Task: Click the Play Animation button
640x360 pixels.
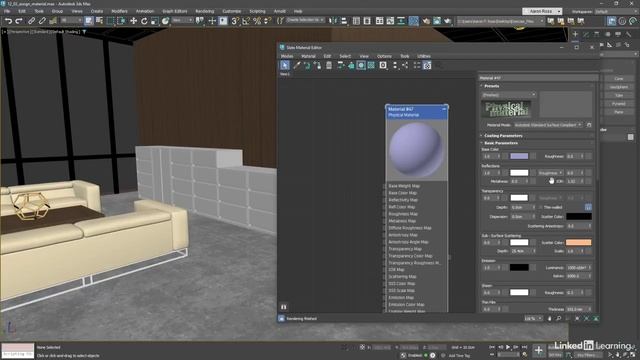Action: 508,347
